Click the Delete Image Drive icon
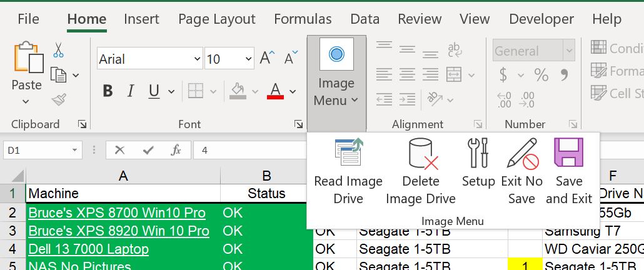 click(420, 154)
